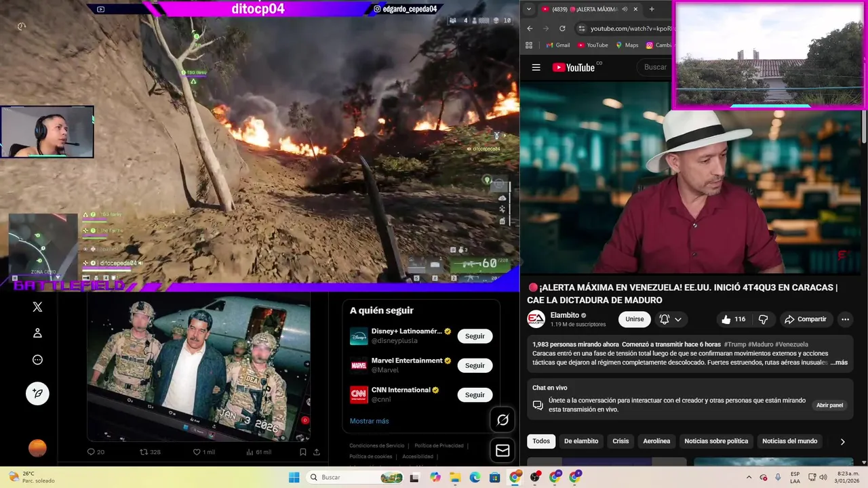Open the Gmail bookmark

[557, 45]
